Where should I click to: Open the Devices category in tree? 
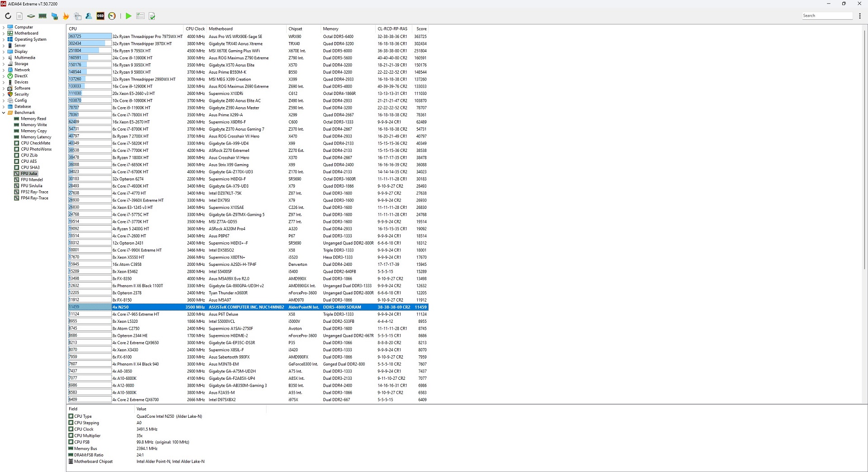(21, 82)
